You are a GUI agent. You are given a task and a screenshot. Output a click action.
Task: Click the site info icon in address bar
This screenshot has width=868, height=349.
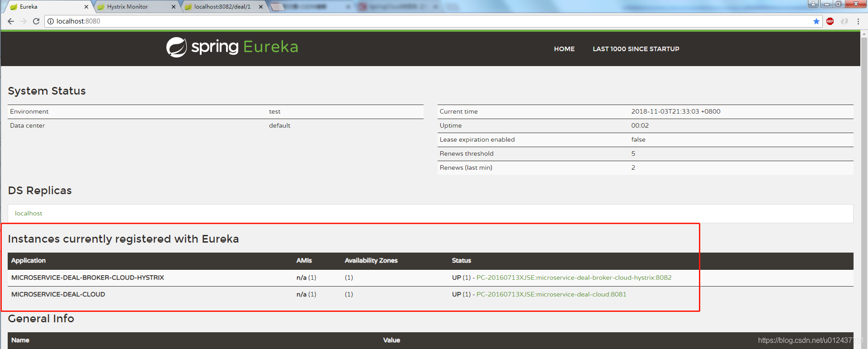click(x=51, y=21)
